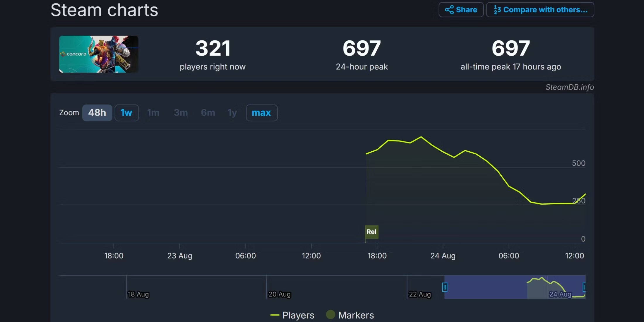Click the all-time peak 17 hours ago text

point(511,67)
